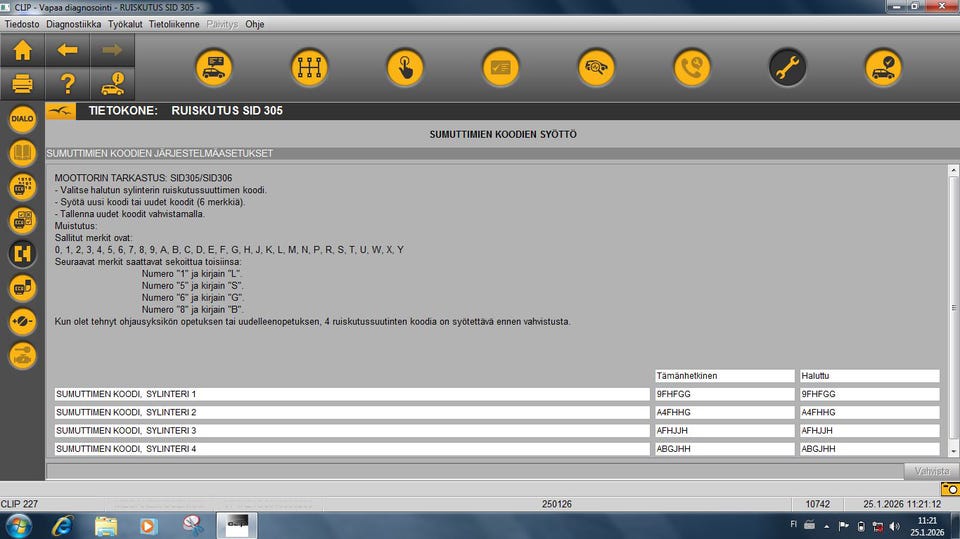The width and height of the screenshot is (960, 539).
Task: Open the car with magnifier inspection icon
Action: point(596,67)
